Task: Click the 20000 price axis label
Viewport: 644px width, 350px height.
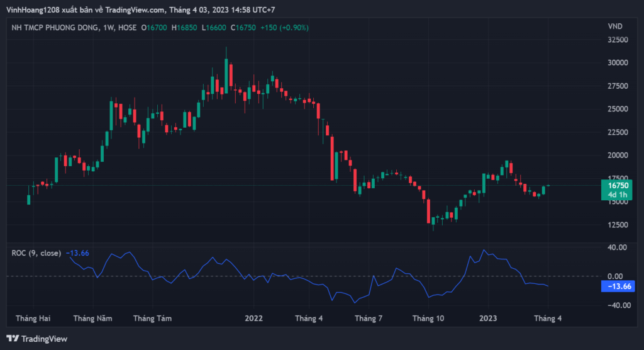Action: 618,155
